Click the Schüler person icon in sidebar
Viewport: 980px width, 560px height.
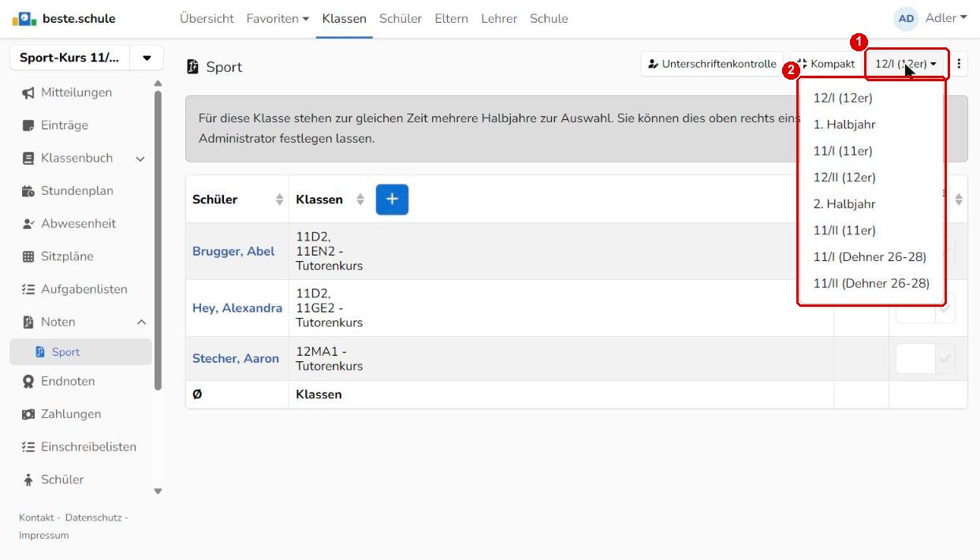pyautogui.click(x=28, y=480)
